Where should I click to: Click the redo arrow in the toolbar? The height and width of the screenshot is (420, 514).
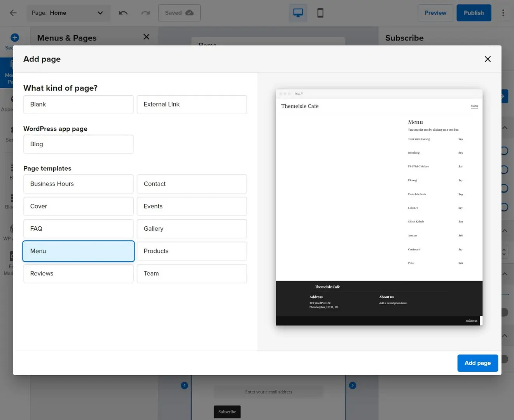coord(145,13)
